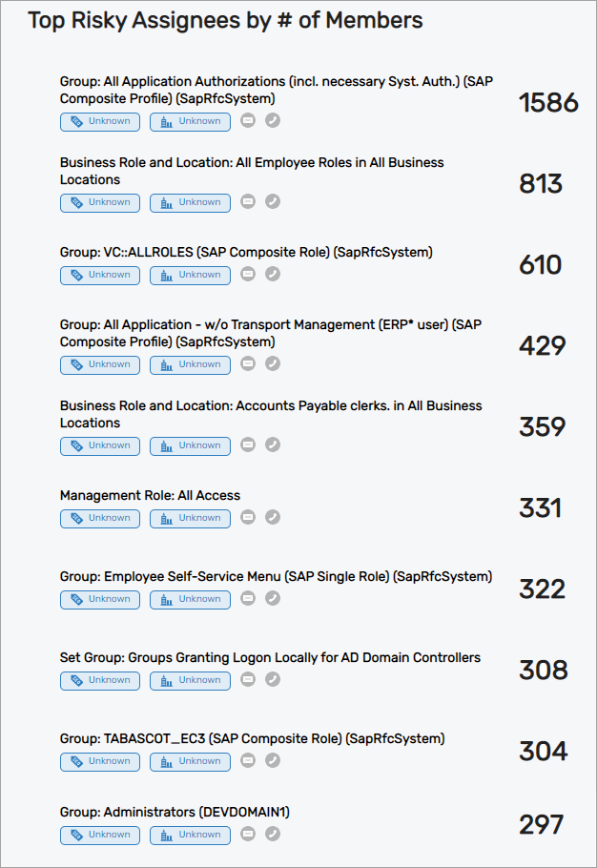The width and height of the screenshot is (597, 868).
Task: Click the gray pencil circle icon under Administrators (DEVDOMAIN1)
Action: (x=273, y=835)
